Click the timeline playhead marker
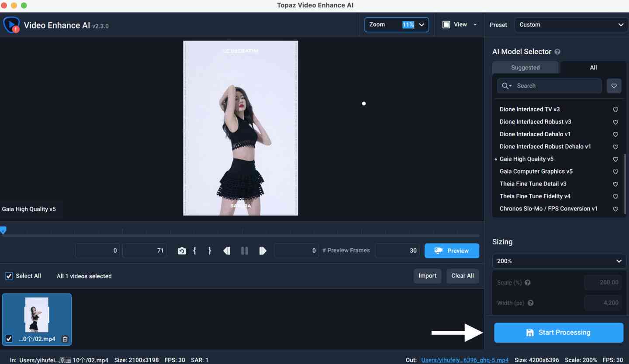 click(x=3, y=230)
